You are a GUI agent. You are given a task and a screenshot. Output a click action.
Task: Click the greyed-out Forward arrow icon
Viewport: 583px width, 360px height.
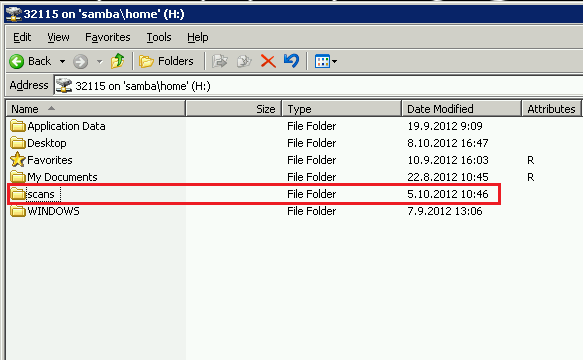[80, 61]
